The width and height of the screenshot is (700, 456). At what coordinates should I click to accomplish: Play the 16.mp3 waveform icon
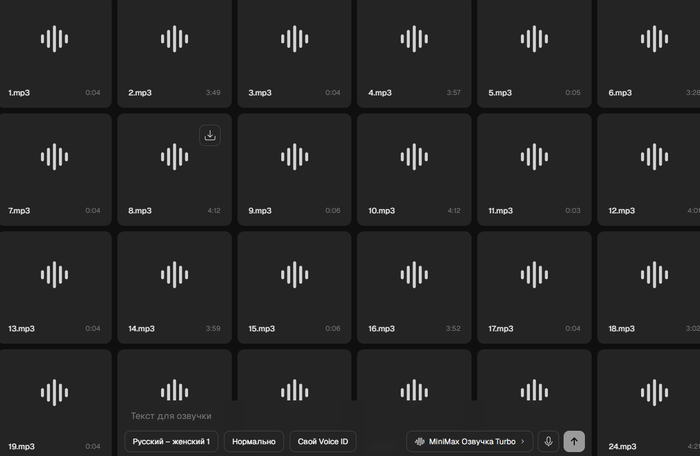414,275
